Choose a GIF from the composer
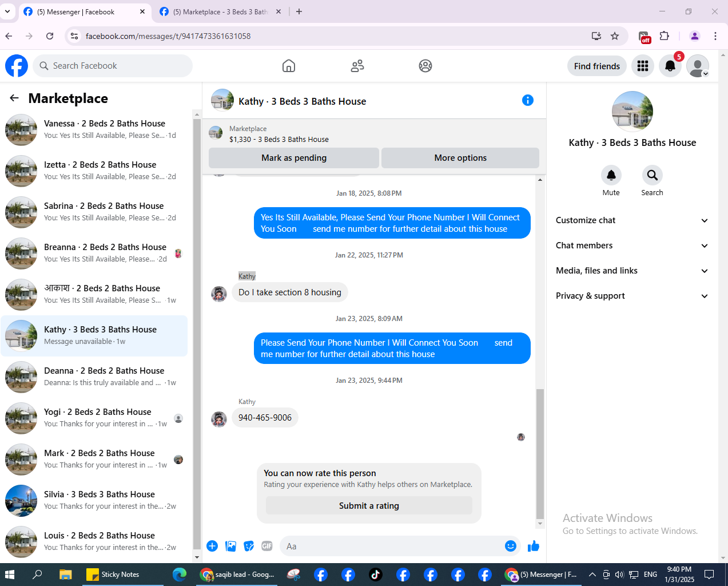 tap(267, 546)
